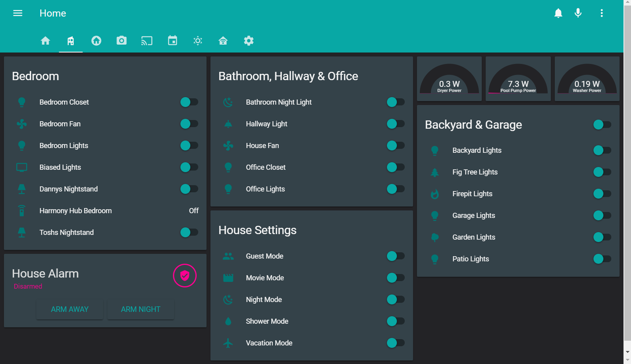Click the Bedroom Closet bulb icon
Viewport: 631px width, 364px height.
coord(22,102)
